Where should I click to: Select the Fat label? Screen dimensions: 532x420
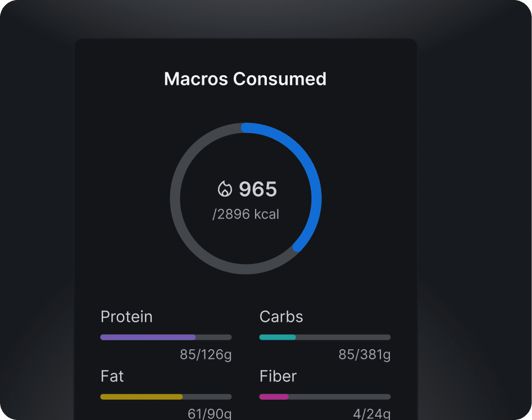coord(112,376)
